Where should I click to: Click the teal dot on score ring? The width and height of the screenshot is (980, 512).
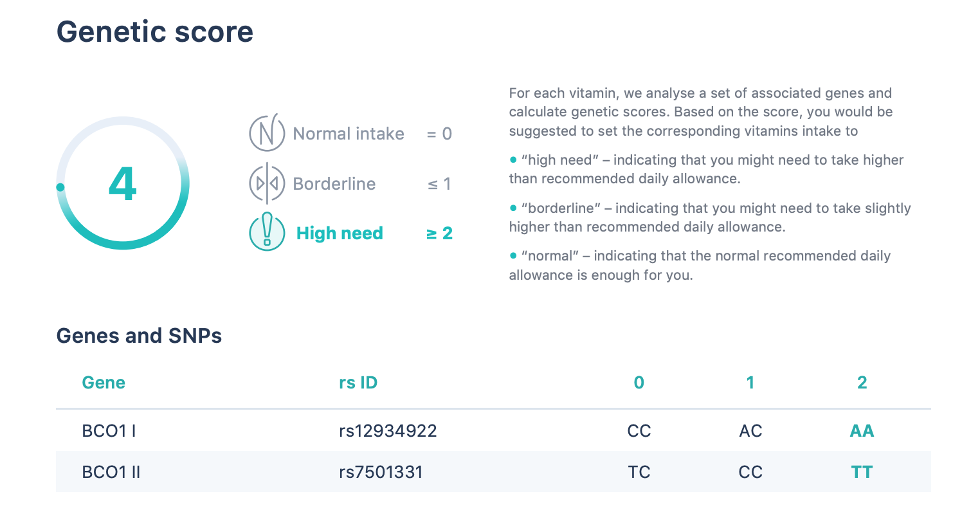60,187
